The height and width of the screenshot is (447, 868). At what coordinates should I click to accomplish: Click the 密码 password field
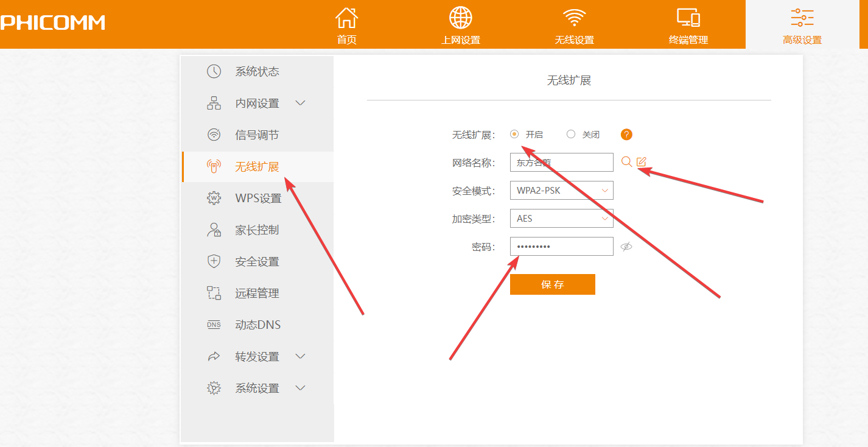coord(561,246)
